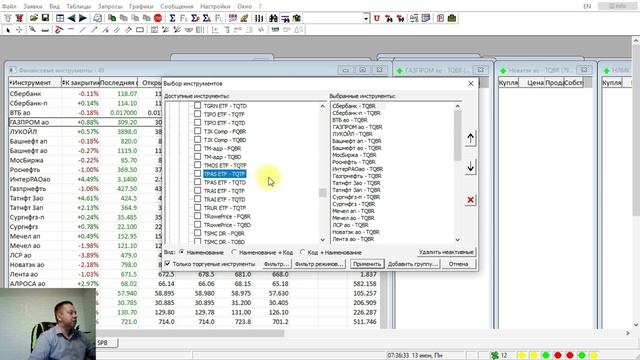
Task: Select 'Новатэк ао - TQBR' in selected list
Action: tap(356, 232)
